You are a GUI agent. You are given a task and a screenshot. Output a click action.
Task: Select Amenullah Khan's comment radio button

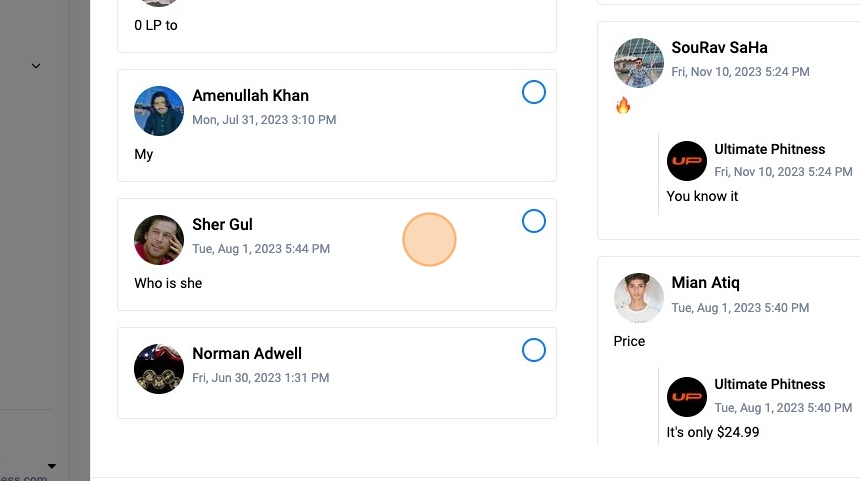(x=534, y=93)
